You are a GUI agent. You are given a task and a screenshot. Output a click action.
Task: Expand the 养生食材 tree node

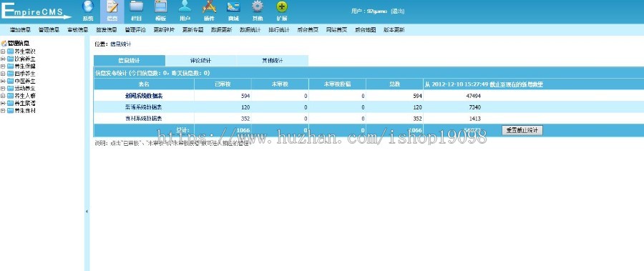[3, 110]
